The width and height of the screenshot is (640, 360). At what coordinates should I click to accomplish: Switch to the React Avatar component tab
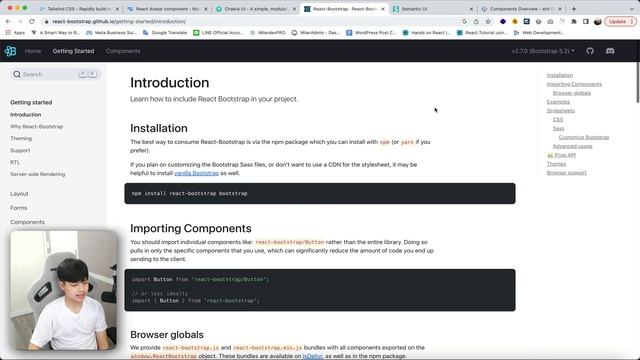pyautogui.click(x=167, y=9)
